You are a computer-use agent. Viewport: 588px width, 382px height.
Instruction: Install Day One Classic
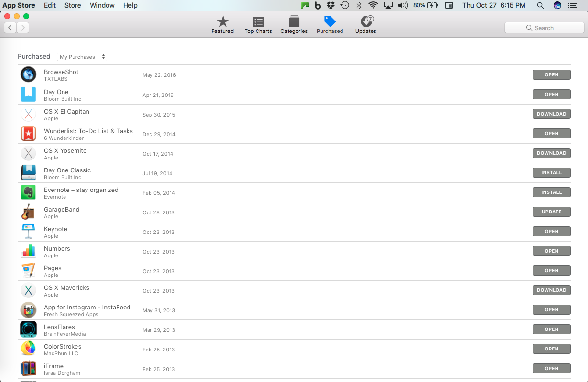point(551,172)
